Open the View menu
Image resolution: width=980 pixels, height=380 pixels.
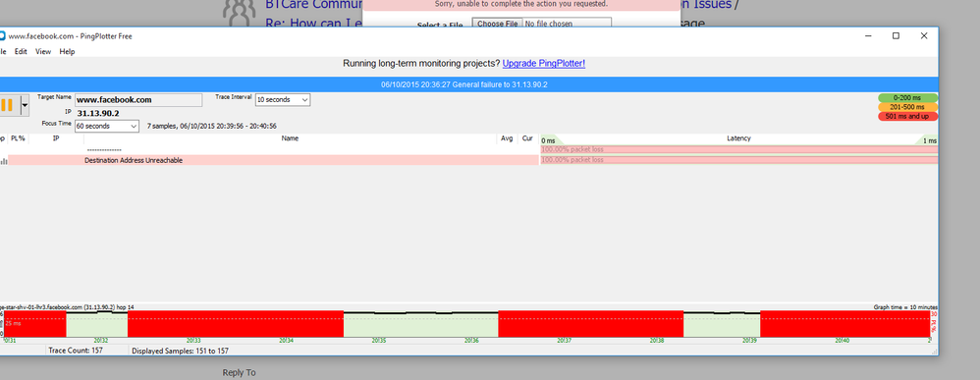pyautogui.click(x=43, y=52)
